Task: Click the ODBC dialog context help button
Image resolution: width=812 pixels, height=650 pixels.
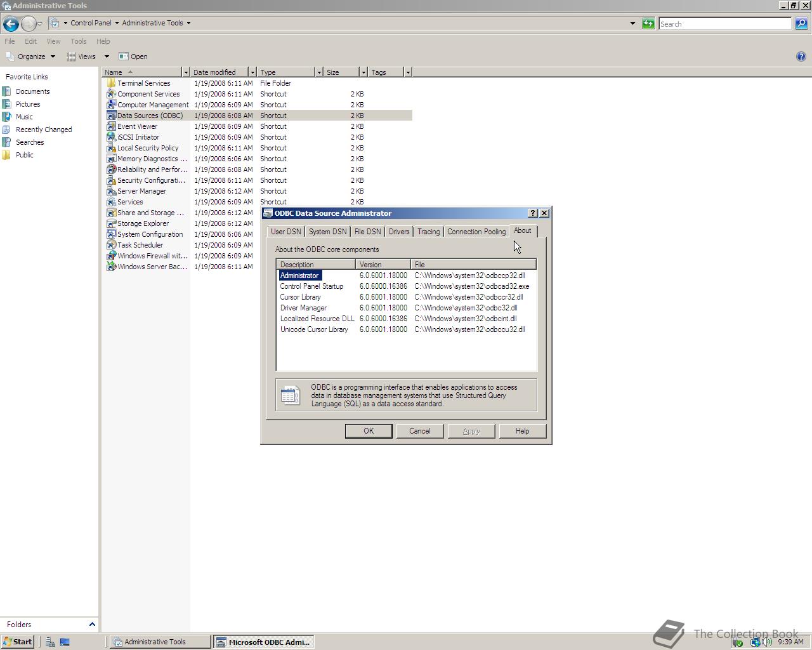Action: (533, 213)
